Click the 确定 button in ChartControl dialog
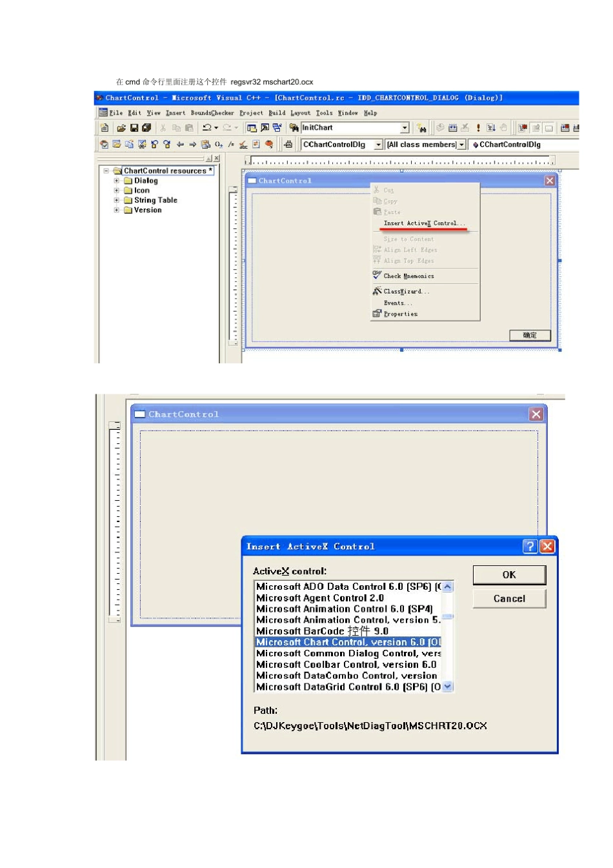Viewport: 613px width, 868px height. click(530, 335)
